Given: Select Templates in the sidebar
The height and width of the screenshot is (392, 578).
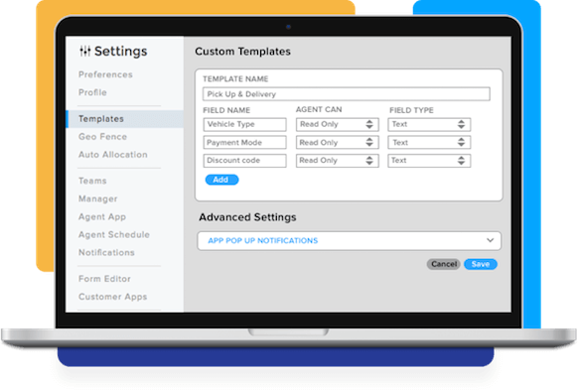Looking at the screenshot, I should 125,119.
